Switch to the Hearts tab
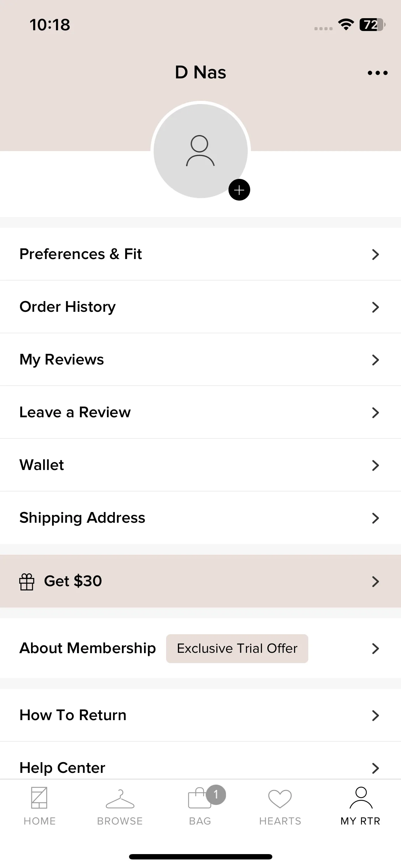 tap(280, 806)
